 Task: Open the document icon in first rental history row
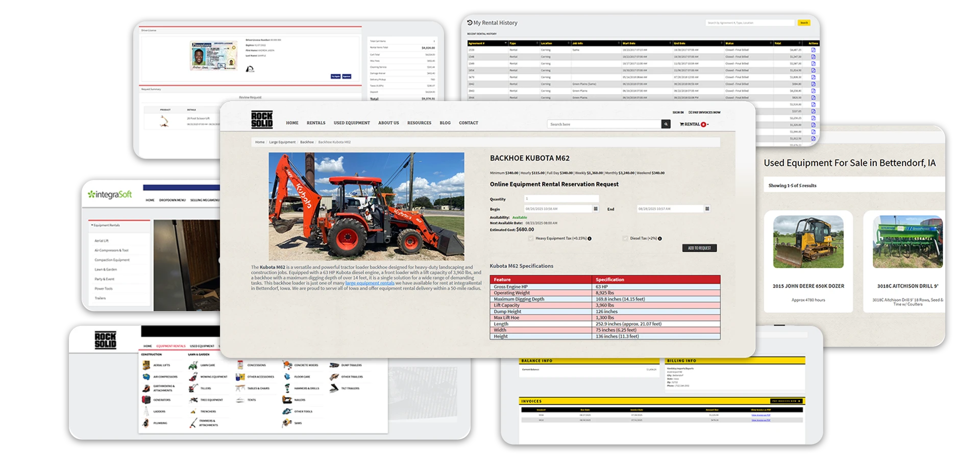[x=813, y=50]
